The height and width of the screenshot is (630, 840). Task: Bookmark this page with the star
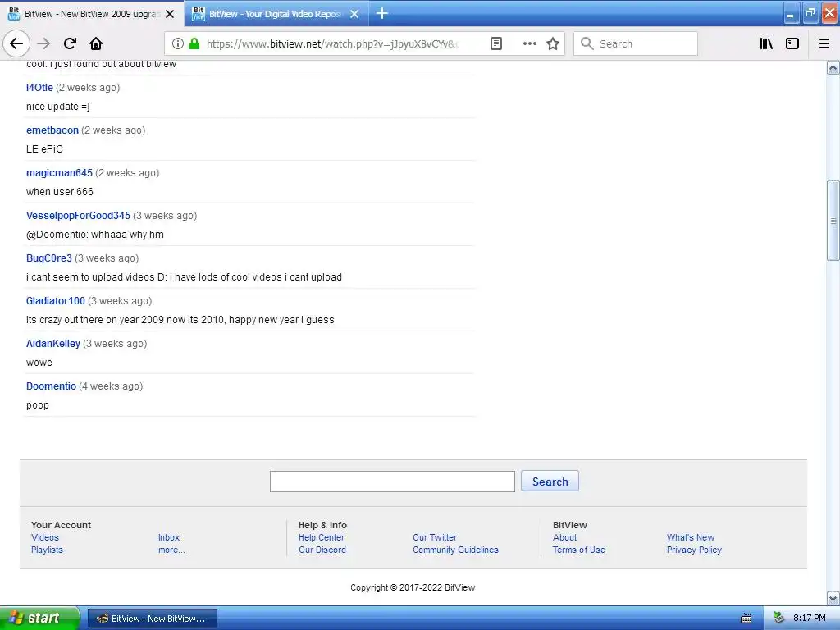tap(553, 43)
